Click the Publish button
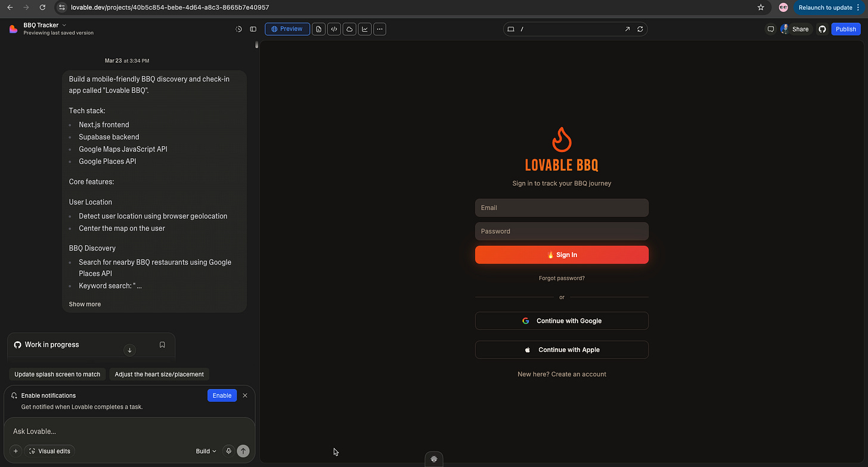The image size is (868, 467). coord(846,29)
